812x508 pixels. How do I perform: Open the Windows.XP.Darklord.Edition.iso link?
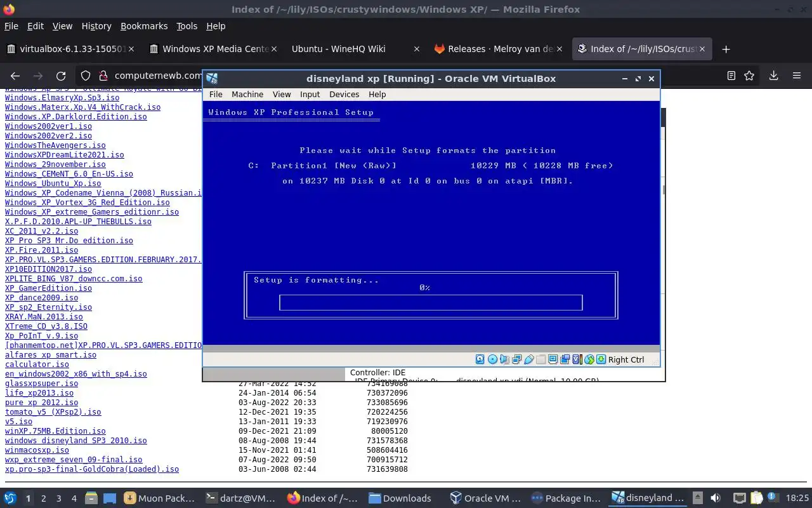click(x=75, y=117)
